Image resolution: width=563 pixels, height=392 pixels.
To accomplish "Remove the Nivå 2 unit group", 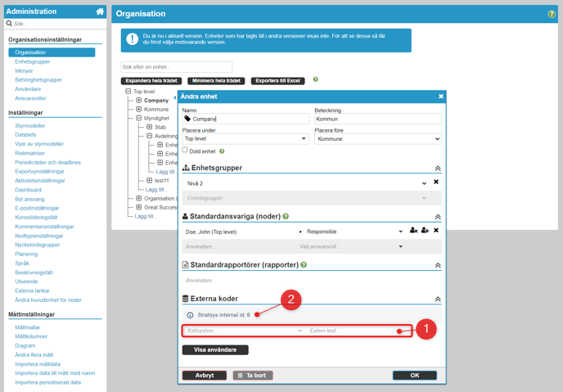I will [436, 182].
